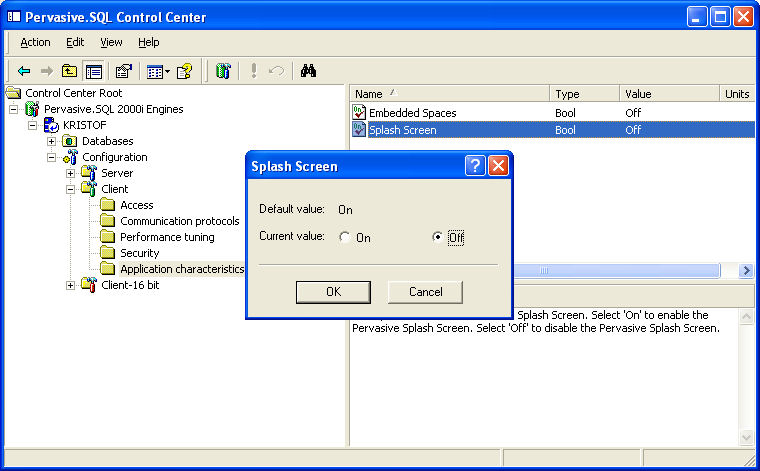Collapse the Pervasive.SQL 2000i Engines node
The image size is (760, 471).
pyautogui.click(x=14, y=110)
